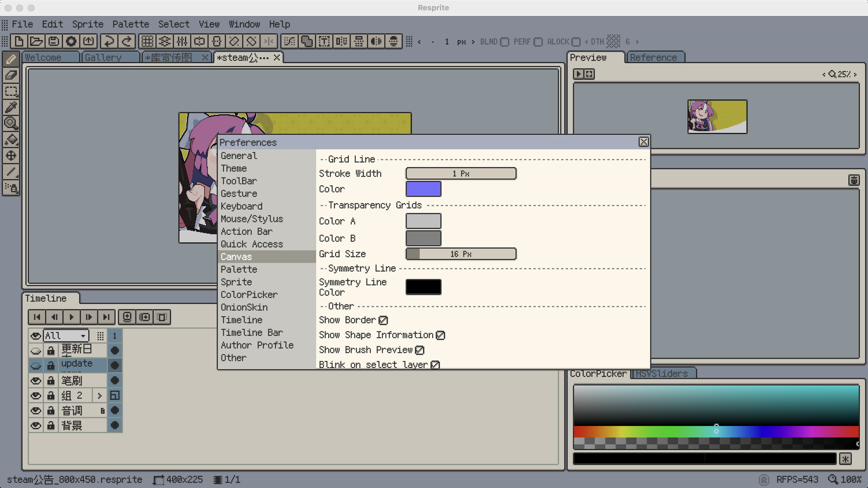Select the Palette preferences category
The height and width of the screenshot is (488, 868).
coord(239,269)
